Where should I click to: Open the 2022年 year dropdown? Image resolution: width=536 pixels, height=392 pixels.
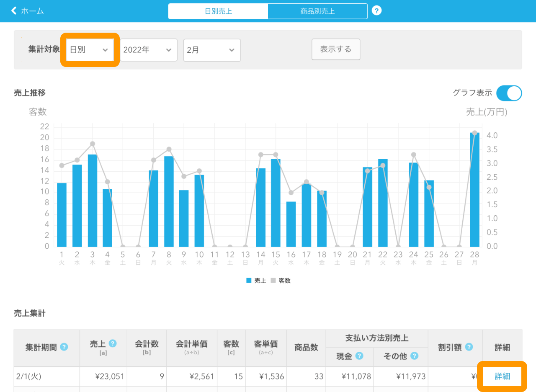pyautogui.click(x=149, y=50)
